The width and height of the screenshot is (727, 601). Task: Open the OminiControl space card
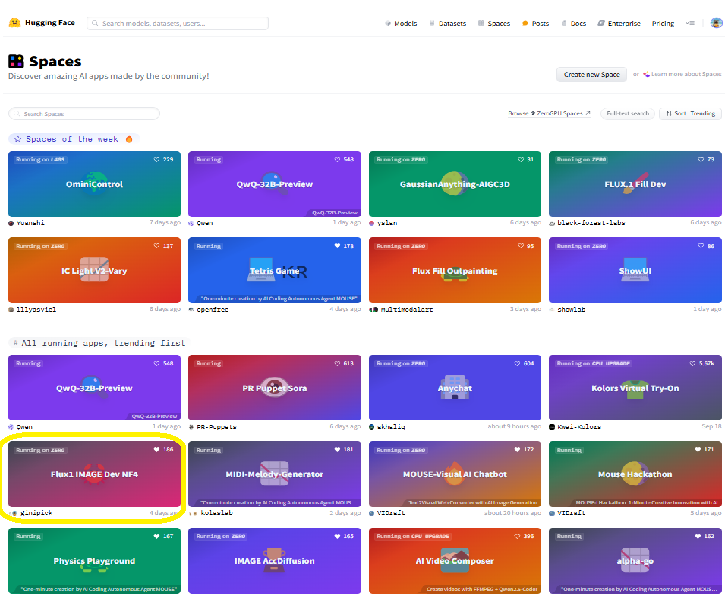click(94, 184)
